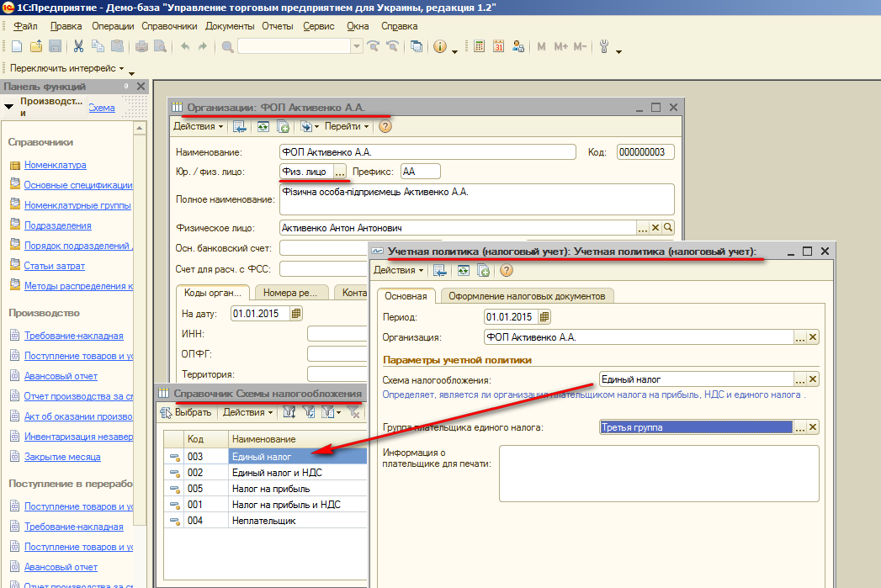This screenshot has height=588, width=881.
Task: Click the help icon in Учетная политика window
Action: tap(507, 270)
